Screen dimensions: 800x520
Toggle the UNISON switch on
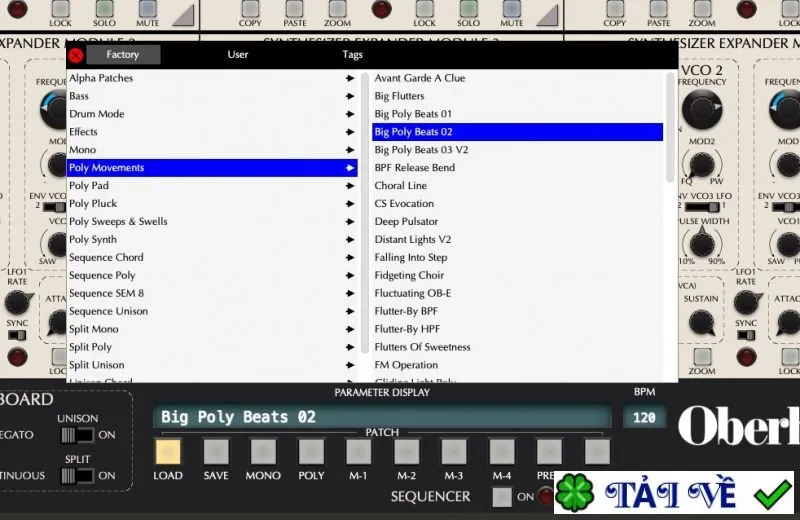(78, 435)
